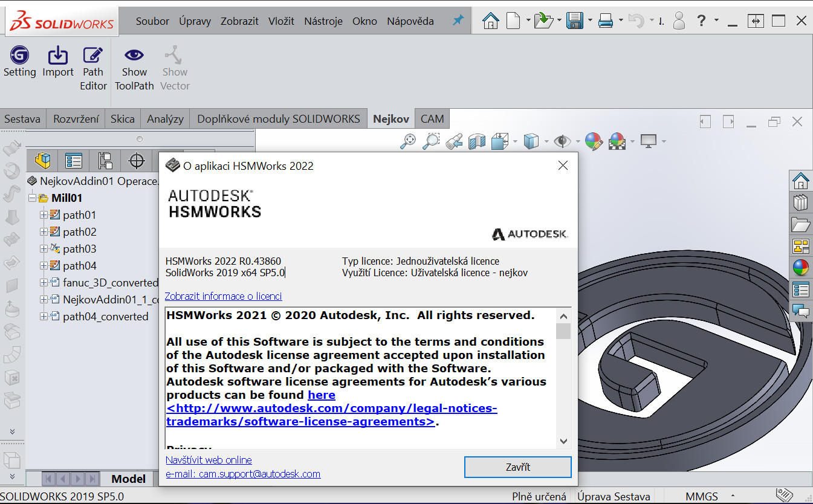Open dropdown next to Open file icon

pos(559,21)
